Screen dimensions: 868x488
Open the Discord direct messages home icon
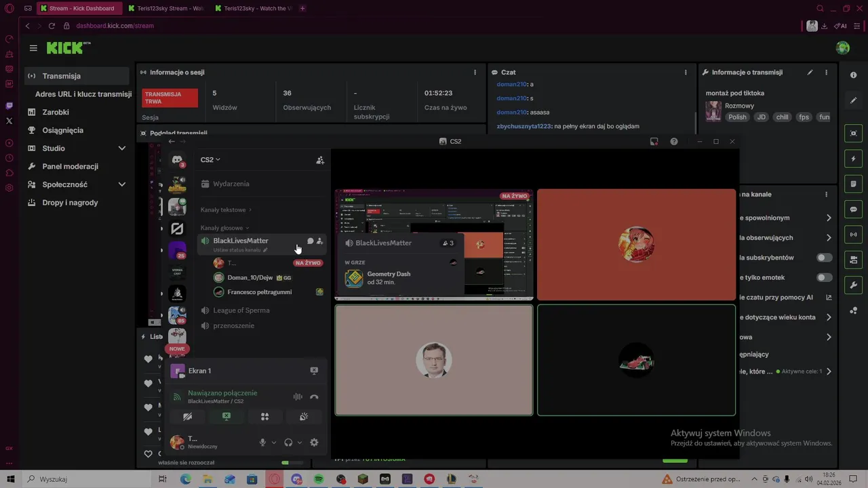click(177, 160)
